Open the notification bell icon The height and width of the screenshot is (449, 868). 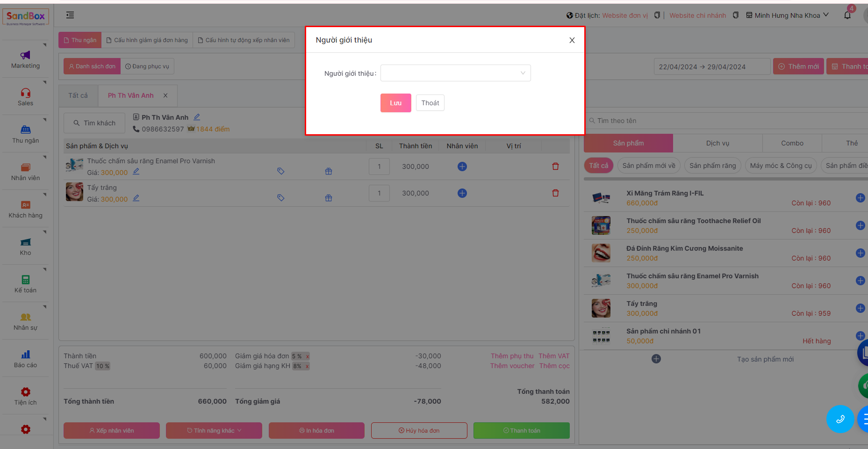(847, 15)
